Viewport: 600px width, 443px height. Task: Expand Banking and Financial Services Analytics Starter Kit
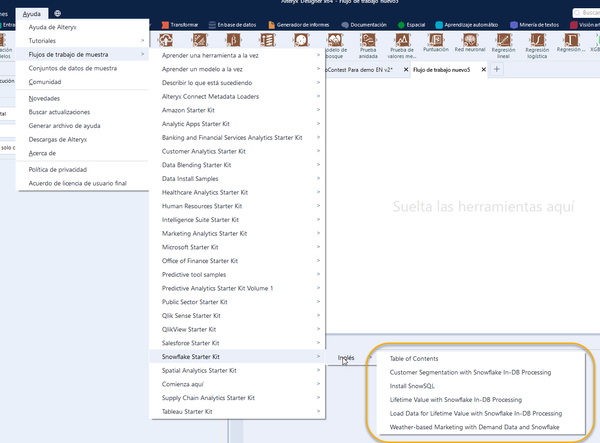pyautogui.click(x=237, y=138)
